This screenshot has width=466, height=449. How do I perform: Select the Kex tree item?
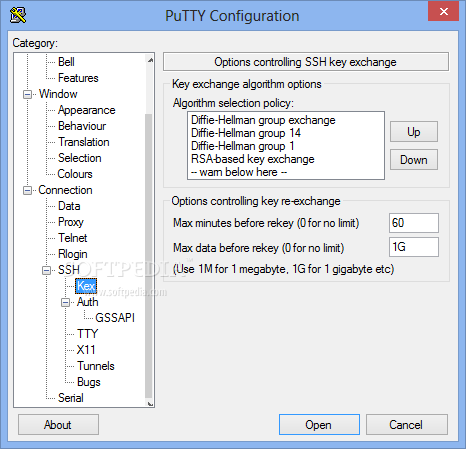coord(86,286)
